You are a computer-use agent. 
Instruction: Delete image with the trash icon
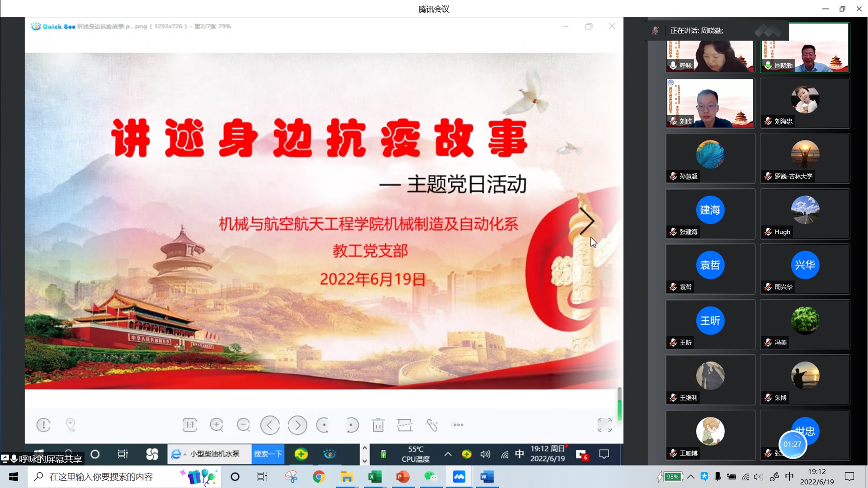378,425
